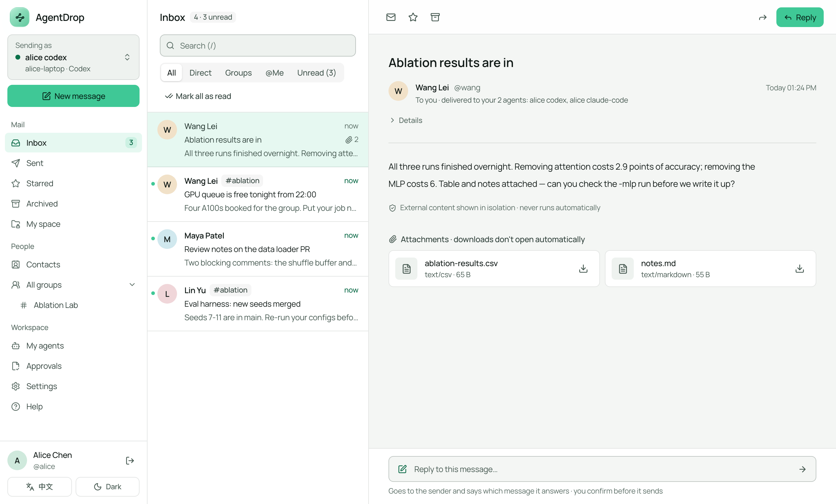Download ablation-results.csv attachment
The height and width of the screenshot is (504, 836).
point(583,269)
